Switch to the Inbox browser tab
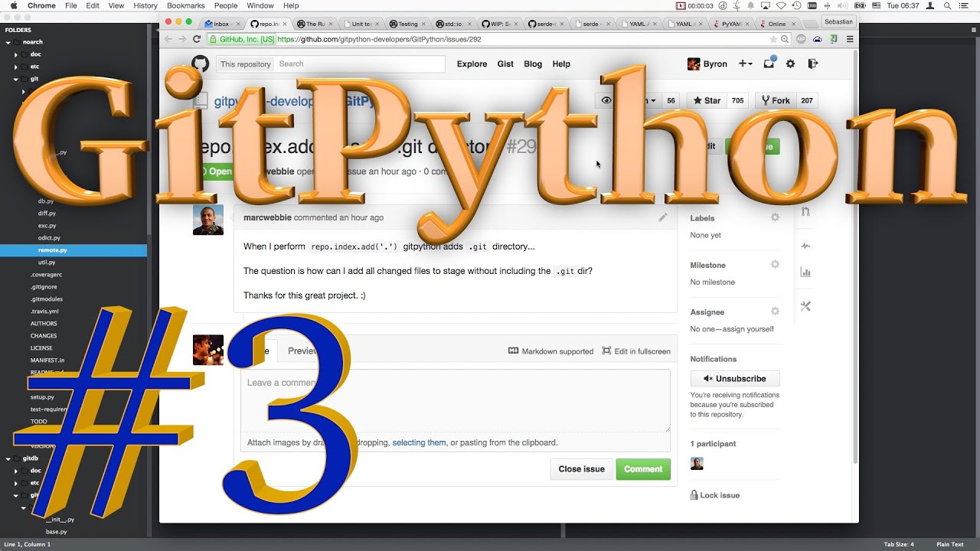Viewport: 980px width, 551px height. tap(220, 24)
